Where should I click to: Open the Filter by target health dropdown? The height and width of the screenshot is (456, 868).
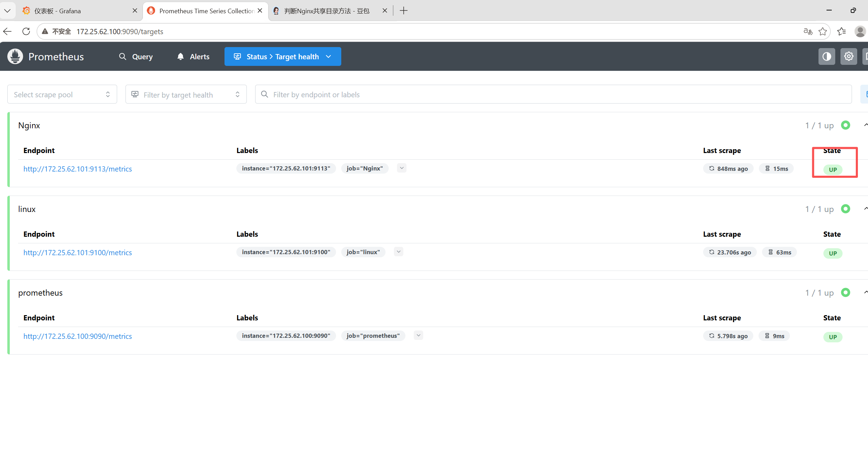tap(186, 94)
